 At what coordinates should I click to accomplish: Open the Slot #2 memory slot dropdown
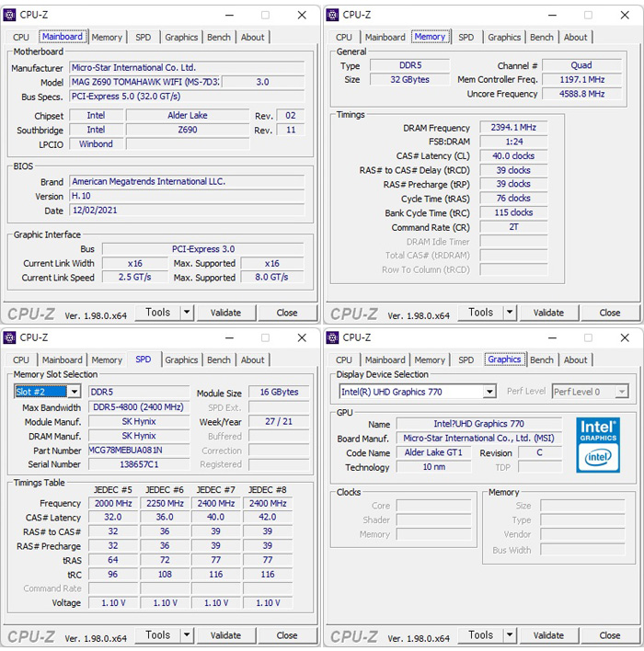pyautogui.click(x=74, y=392)
